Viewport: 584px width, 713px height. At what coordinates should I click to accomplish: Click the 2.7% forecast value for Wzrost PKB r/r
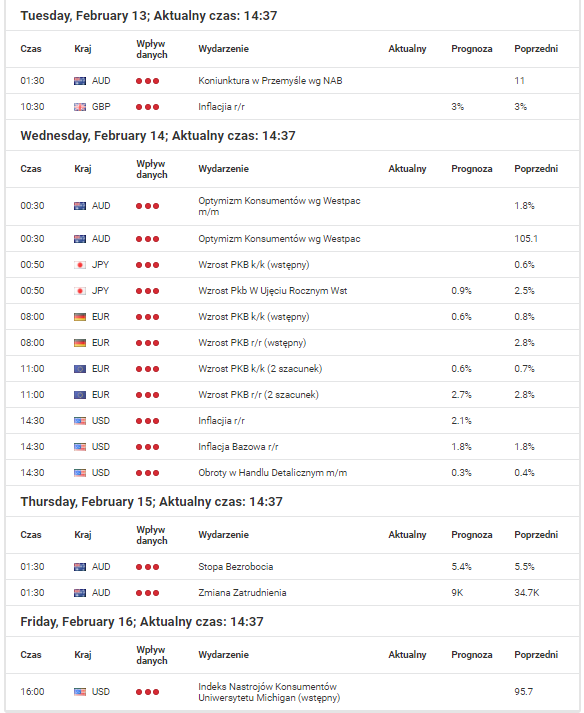click(461, 395)
